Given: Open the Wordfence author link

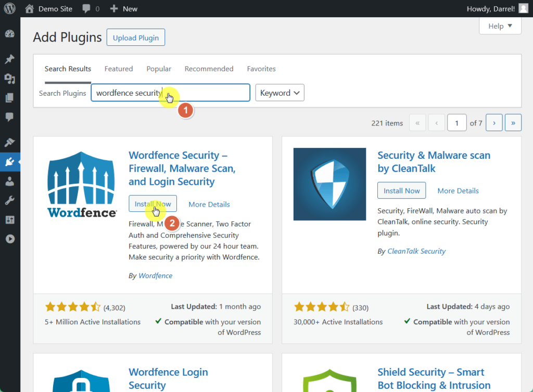Looking at the screenshot, I should coord(155,276).
